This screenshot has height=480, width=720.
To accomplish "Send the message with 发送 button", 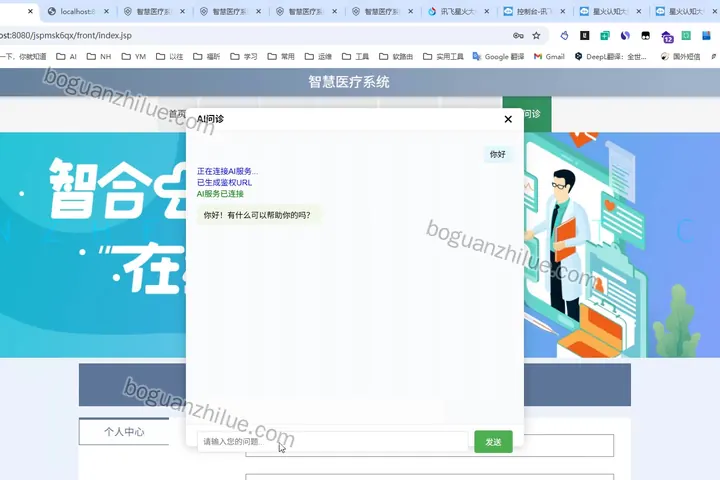I will tap(493, 441).
